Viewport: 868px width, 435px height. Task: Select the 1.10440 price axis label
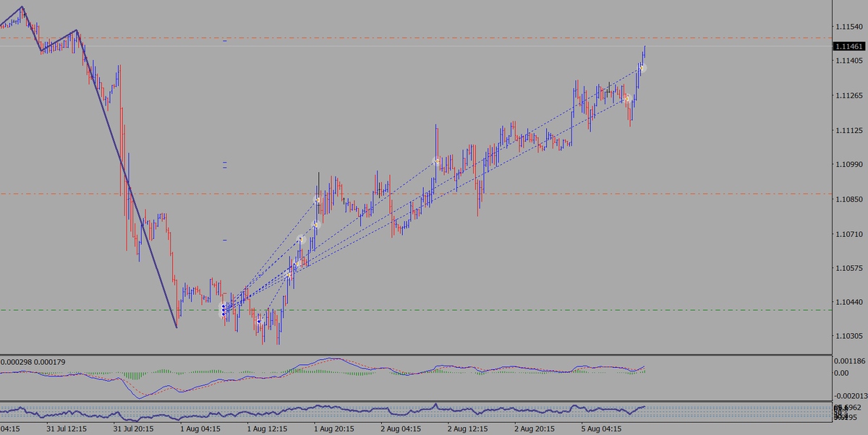coord(848,302)
